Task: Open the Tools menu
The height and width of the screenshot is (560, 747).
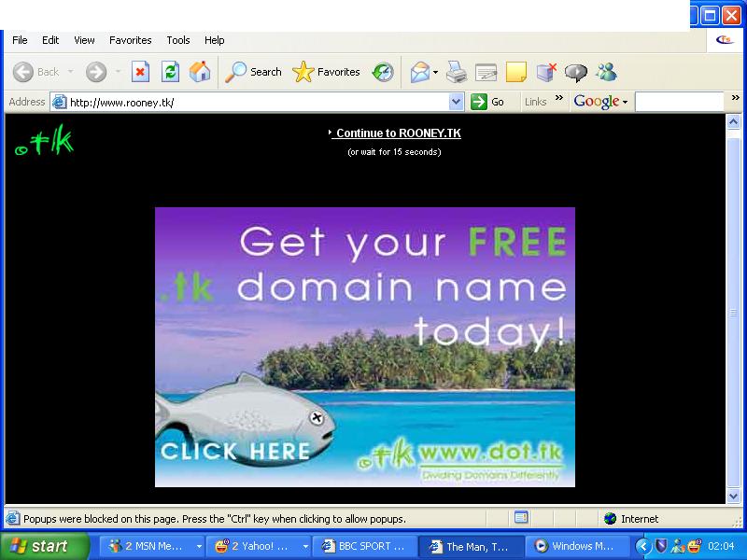Action: tap(178, 40)
